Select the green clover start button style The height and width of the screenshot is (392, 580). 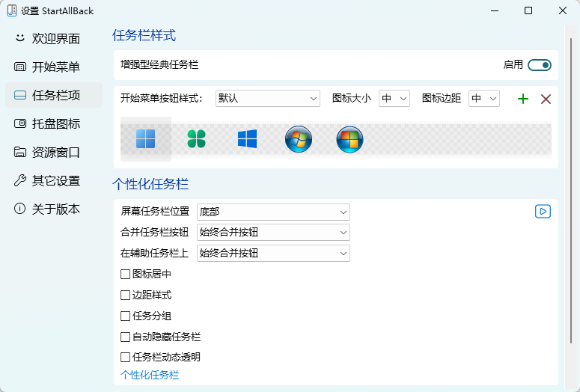click(196, 139)
